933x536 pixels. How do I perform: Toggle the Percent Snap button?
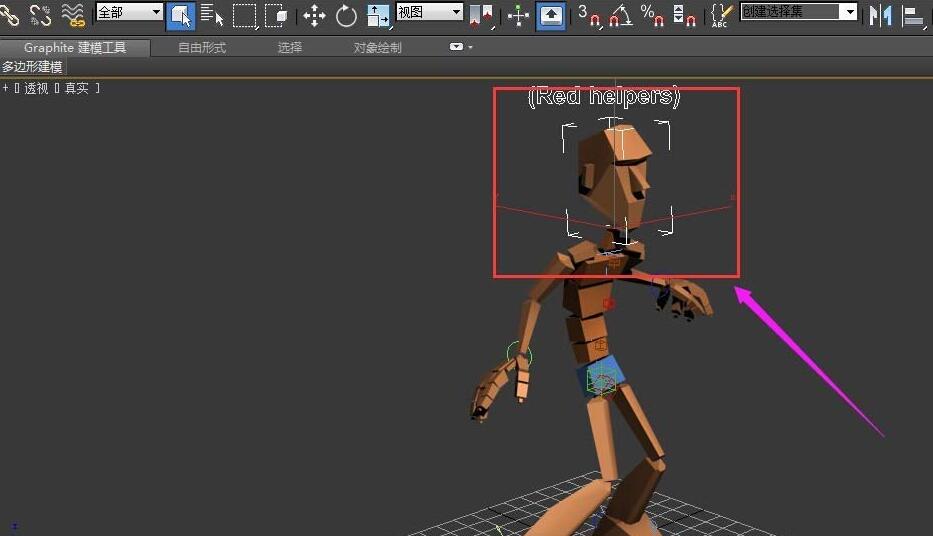[x=652, y=15]
